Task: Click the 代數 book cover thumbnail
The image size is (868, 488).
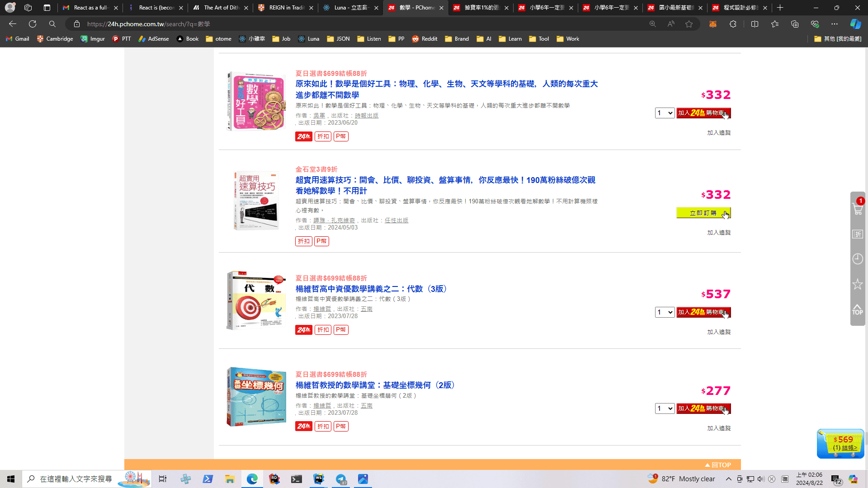Action: point(256,300)
